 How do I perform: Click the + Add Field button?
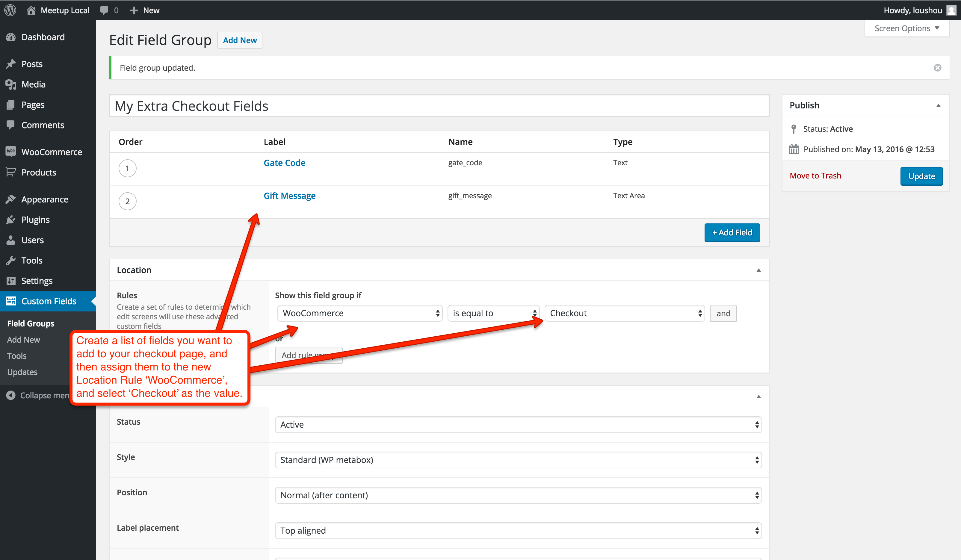[x=732, y=233]
